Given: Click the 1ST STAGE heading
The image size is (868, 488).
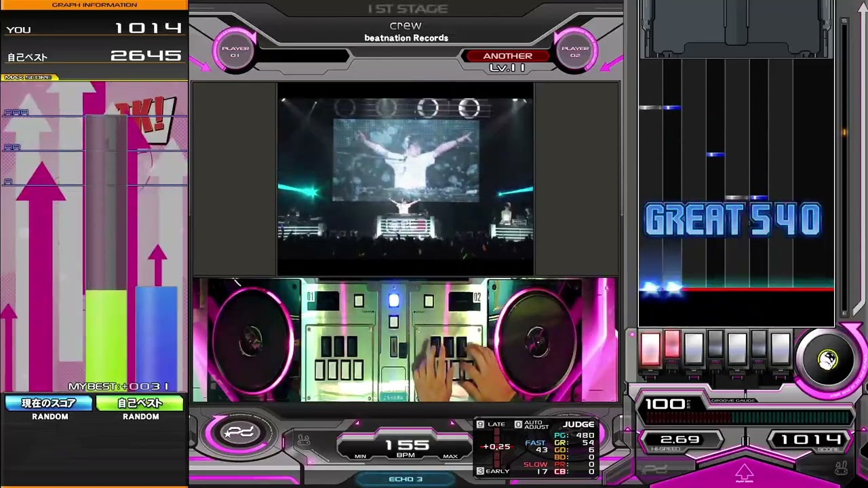Looking at the screenshot, I should click(408, 9).
